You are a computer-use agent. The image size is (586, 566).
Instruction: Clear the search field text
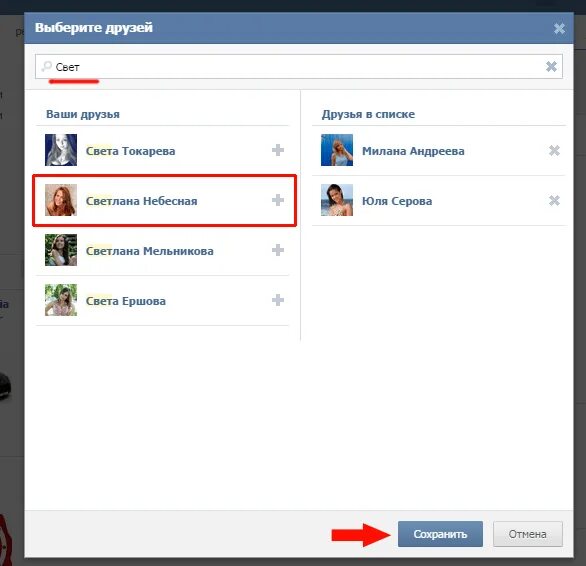pyautogui.click(x=551, y=67)
